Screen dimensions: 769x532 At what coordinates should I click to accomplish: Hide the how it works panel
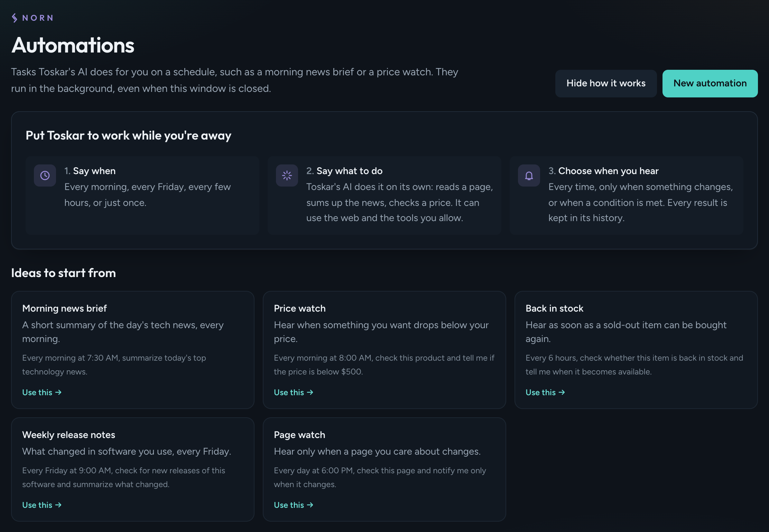point(606,83)
